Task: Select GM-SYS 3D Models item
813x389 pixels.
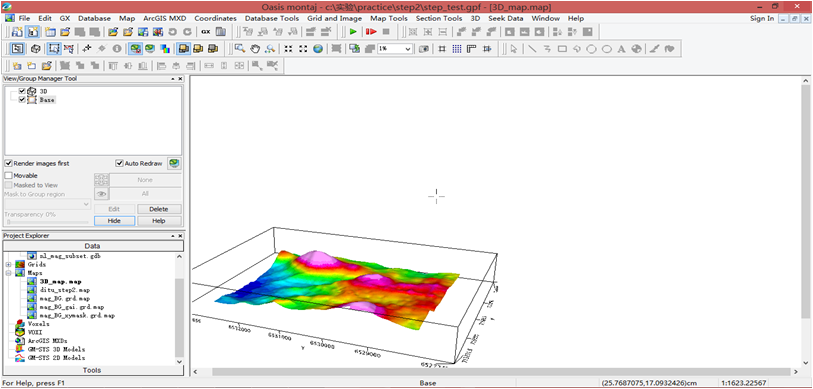Action: click(x=56, y=349)
